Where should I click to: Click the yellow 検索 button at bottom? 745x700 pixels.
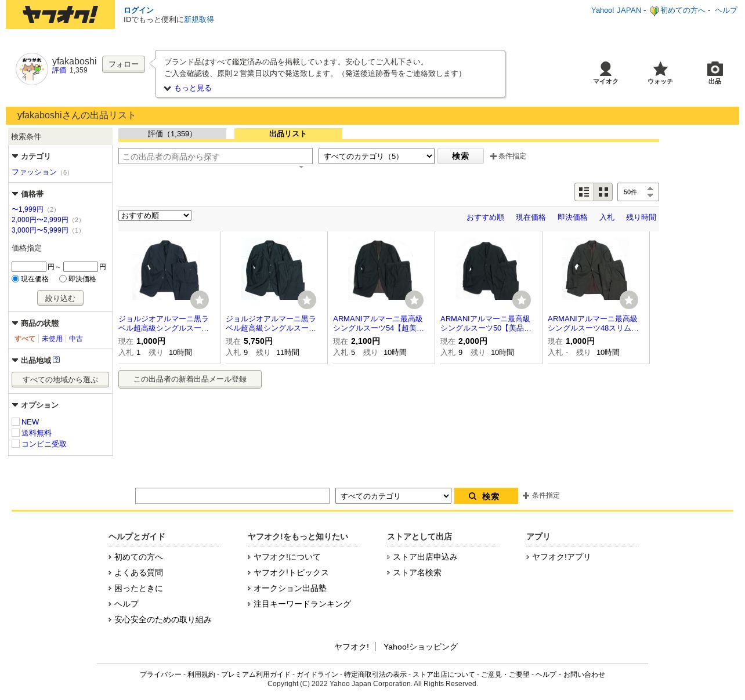coord(486,496)
